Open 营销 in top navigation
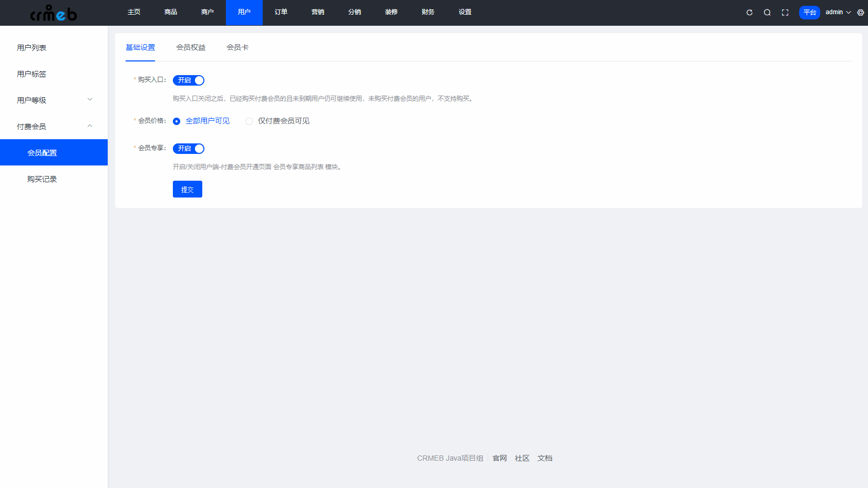This screenshot has height=488, width=868. [318, 12]
